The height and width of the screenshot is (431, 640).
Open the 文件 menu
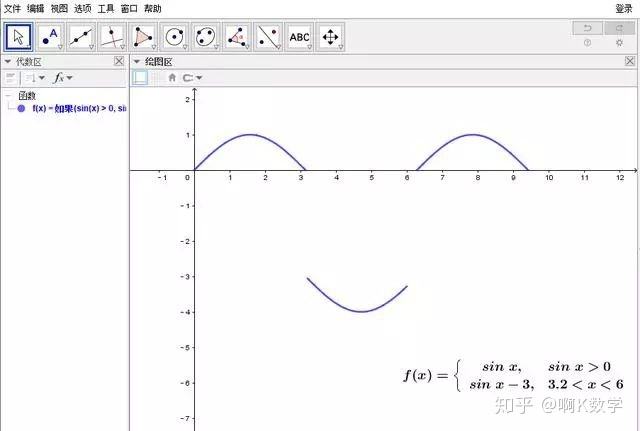click(x=12, y=9)
